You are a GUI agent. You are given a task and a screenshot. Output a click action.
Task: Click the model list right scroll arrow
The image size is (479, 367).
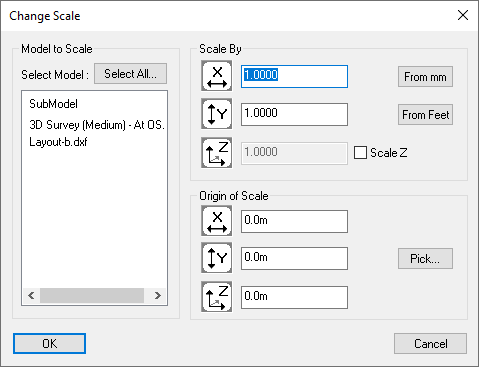(x=158, y=295)
